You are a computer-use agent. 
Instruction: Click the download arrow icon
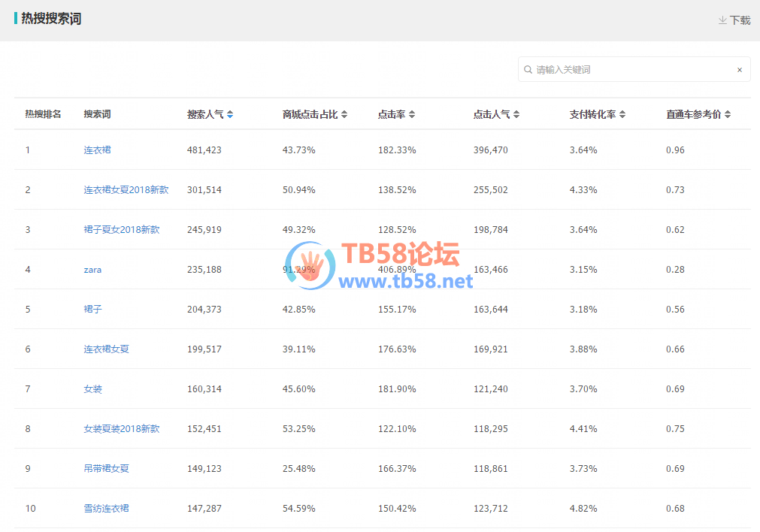click(722, 20)
